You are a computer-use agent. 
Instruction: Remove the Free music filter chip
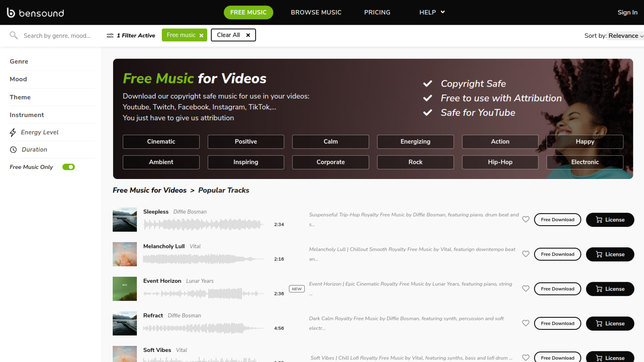[201, 36]
